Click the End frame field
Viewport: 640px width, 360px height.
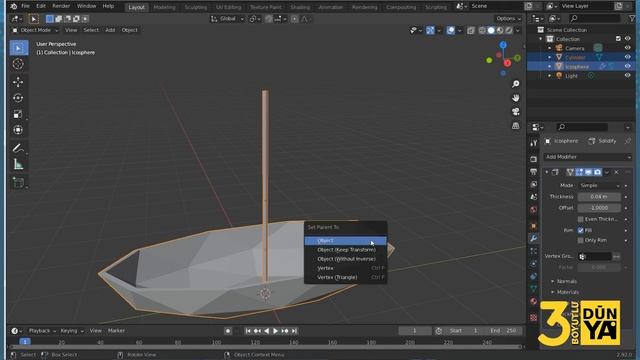click(504, 331)
